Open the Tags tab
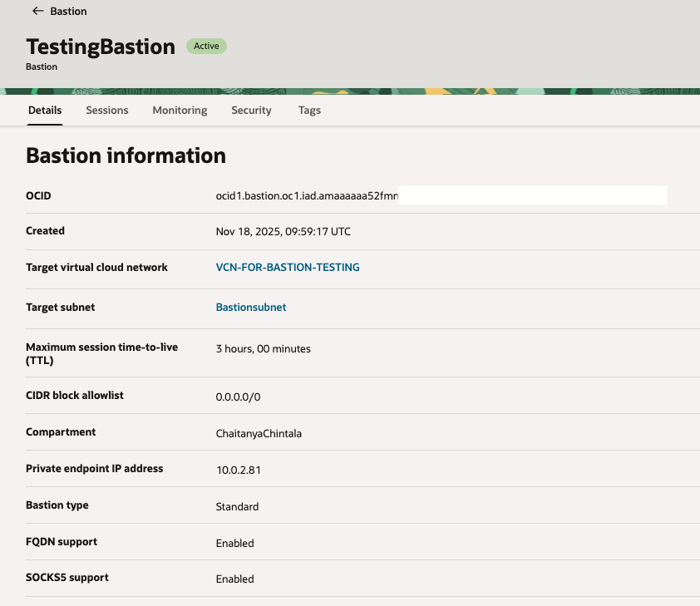Screen dimensions: 700x606 (x=309, y=110)
